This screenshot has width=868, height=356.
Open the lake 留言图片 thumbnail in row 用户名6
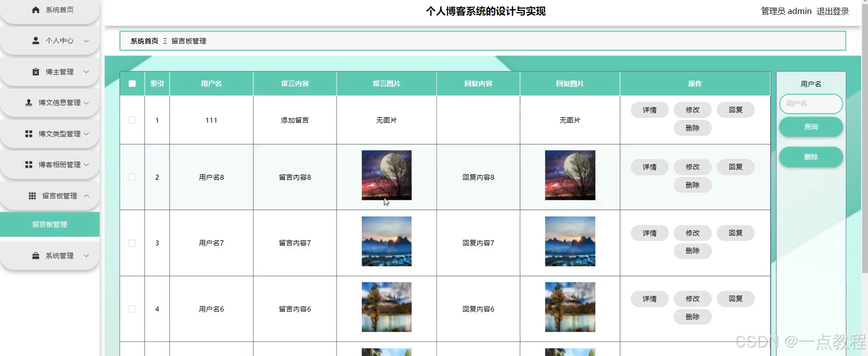tap(387, 307)
